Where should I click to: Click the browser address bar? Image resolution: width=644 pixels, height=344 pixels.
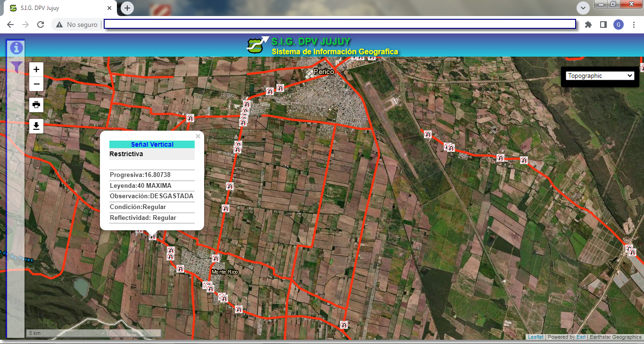[339, 24]
